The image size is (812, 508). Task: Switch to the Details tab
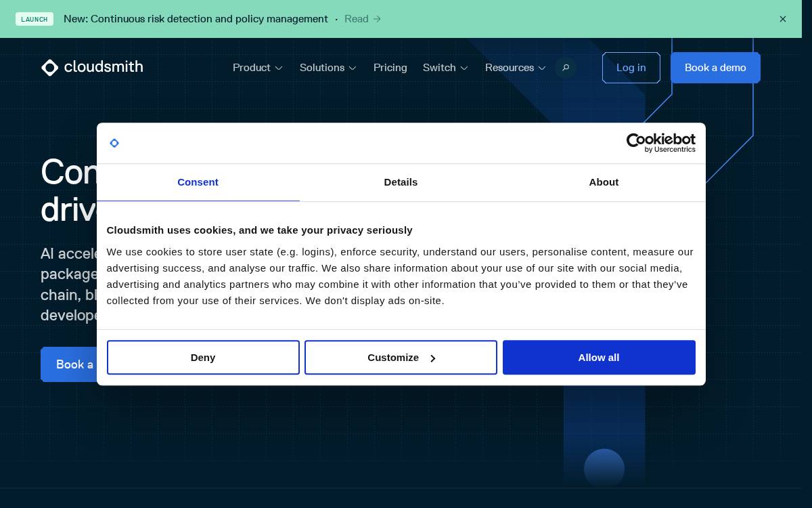[x=401, y=182]
